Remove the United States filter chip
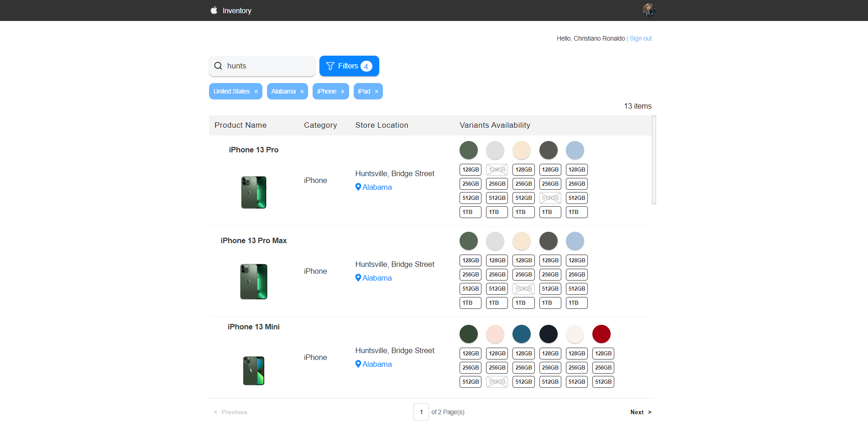The image size is (868, 422). click(x=256, y=92)
